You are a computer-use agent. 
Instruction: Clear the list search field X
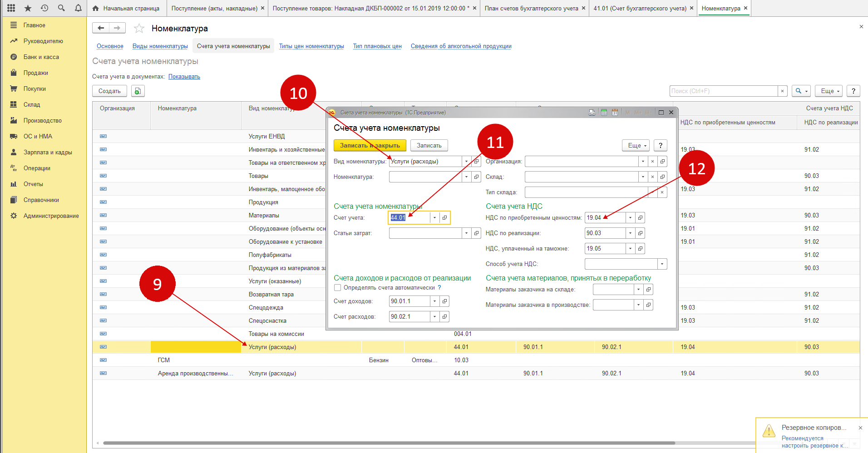click(782, 91)
